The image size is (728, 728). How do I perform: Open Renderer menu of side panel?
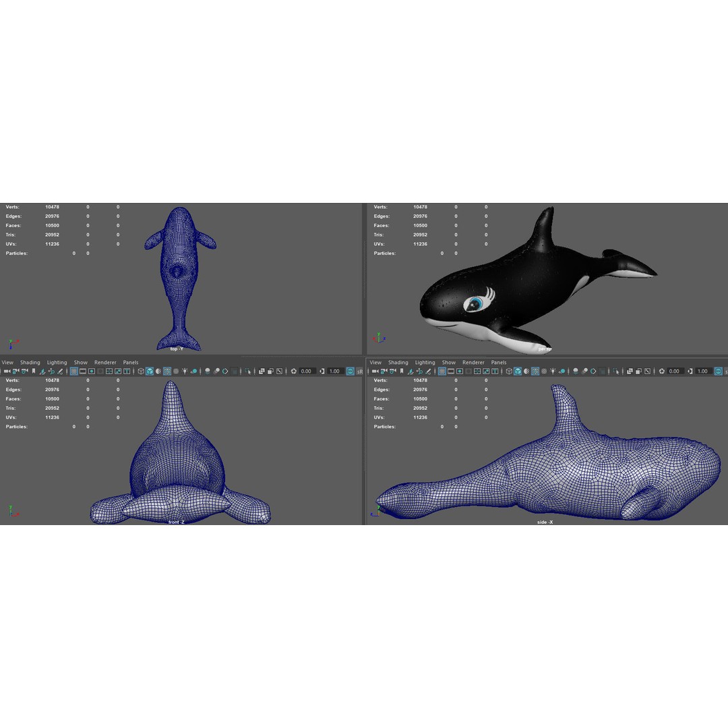click(x=474, y=363)
